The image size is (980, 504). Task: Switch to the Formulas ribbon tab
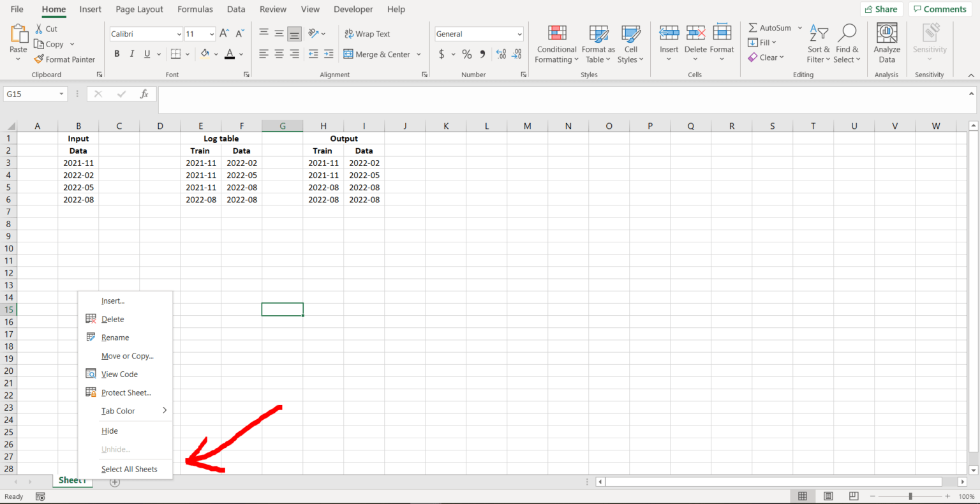195,9
